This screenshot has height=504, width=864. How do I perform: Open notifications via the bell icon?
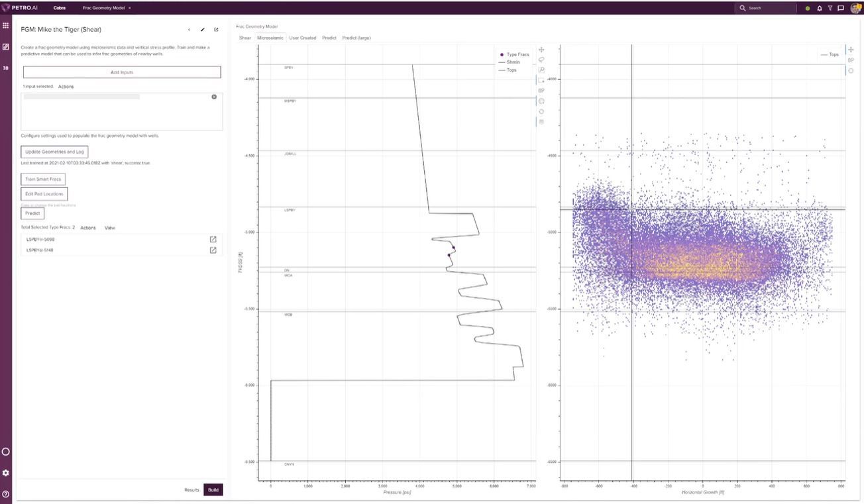(x=819, y=8)
